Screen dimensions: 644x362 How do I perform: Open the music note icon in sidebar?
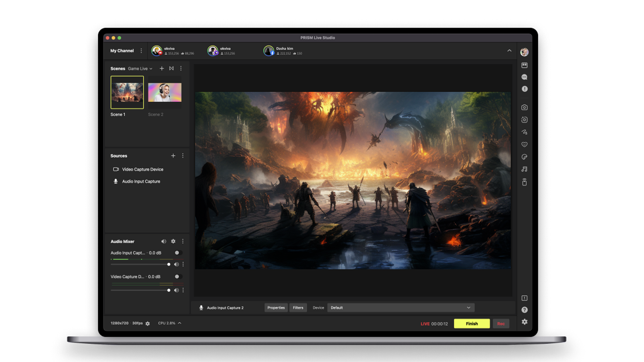[x=524, y=169]
